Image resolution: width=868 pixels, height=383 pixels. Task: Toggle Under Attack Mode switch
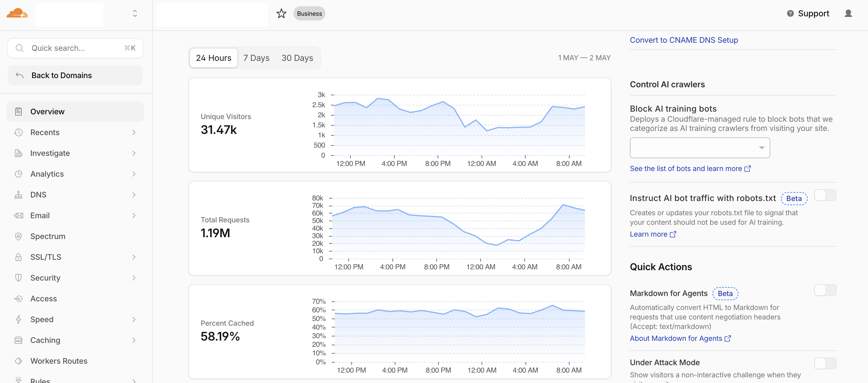tap(825, 363)
